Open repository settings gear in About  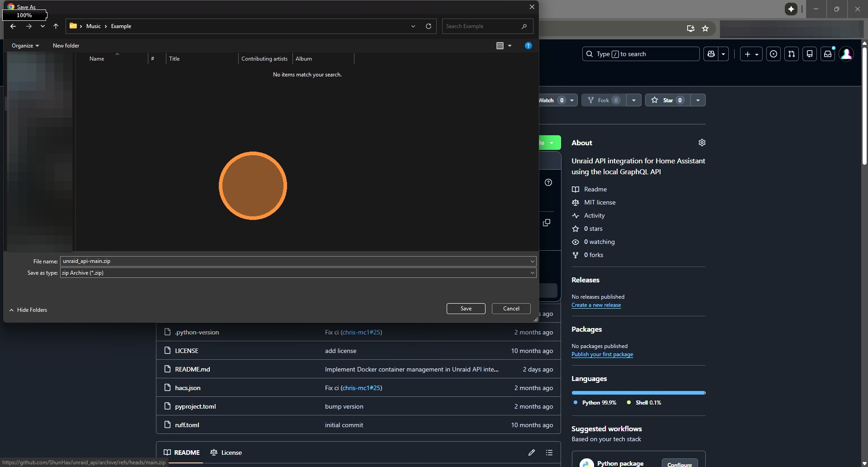(702, 143)
